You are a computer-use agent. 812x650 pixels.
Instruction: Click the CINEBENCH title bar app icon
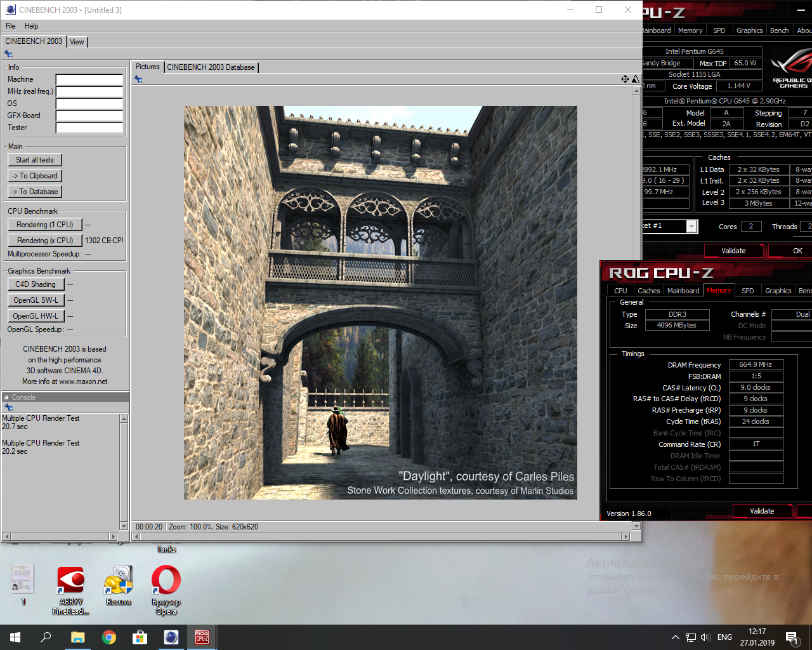pos(10,10)
